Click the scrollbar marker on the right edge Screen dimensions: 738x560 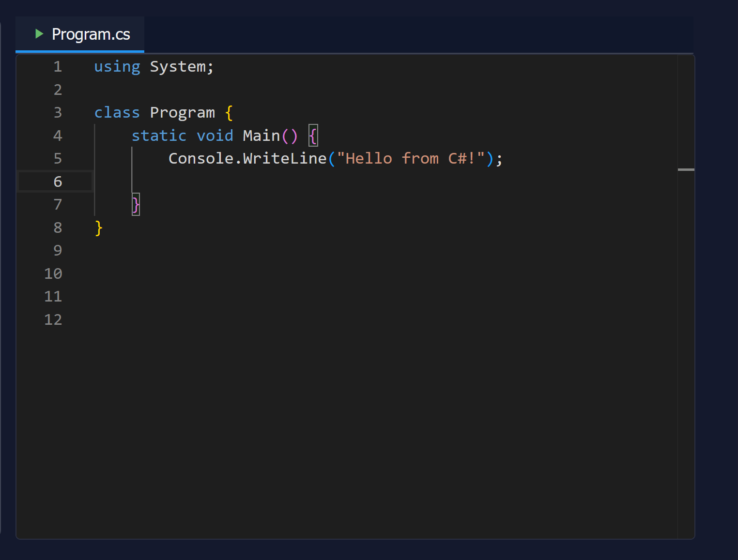[686, 169]
